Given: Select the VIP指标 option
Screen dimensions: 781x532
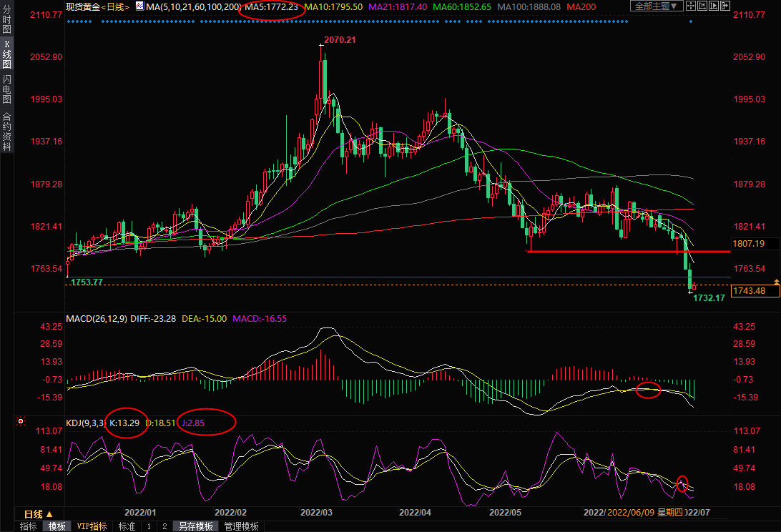Looking at the screenshot, I should point(92,526).
